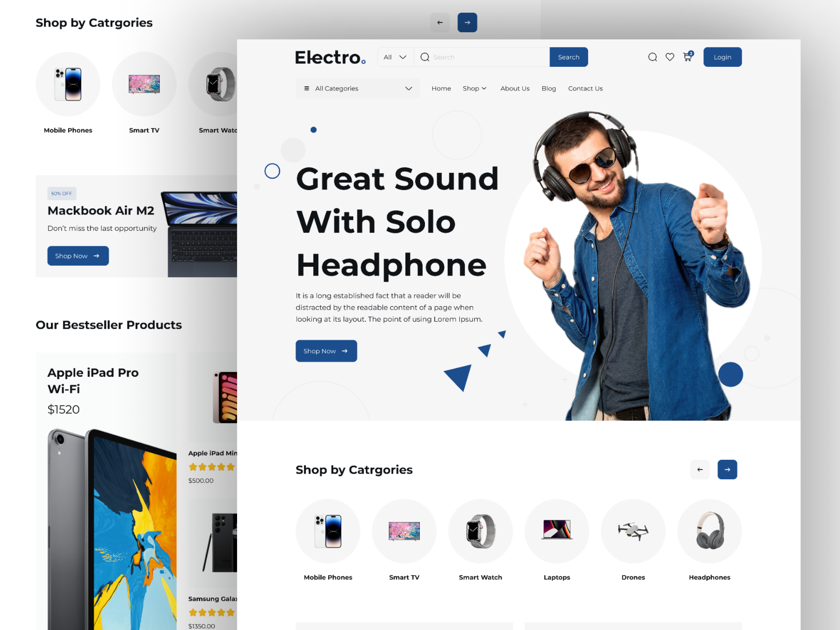Open the All filter dropdown next to search
Image resolution: width=840 pixels, height=630 pixels.
coord(395,57)
